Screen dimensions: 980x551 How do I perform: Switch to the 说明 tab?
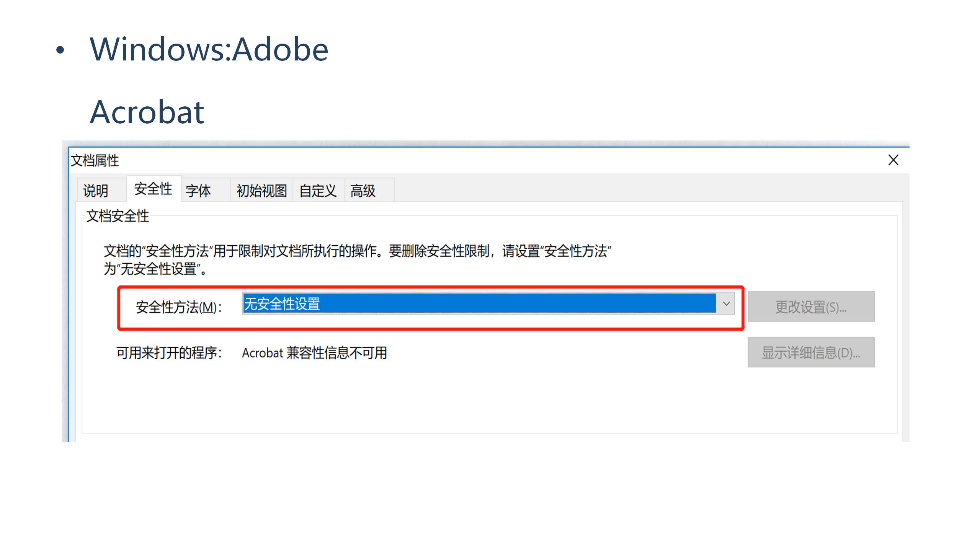pyautogui.click(x=96, y=190)
